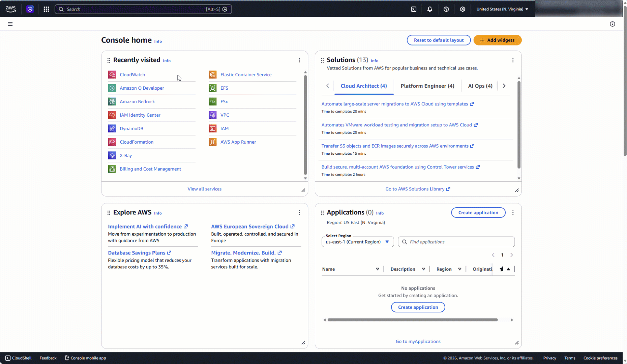Open CloudShell in the footer

click(x=19, y=358)
